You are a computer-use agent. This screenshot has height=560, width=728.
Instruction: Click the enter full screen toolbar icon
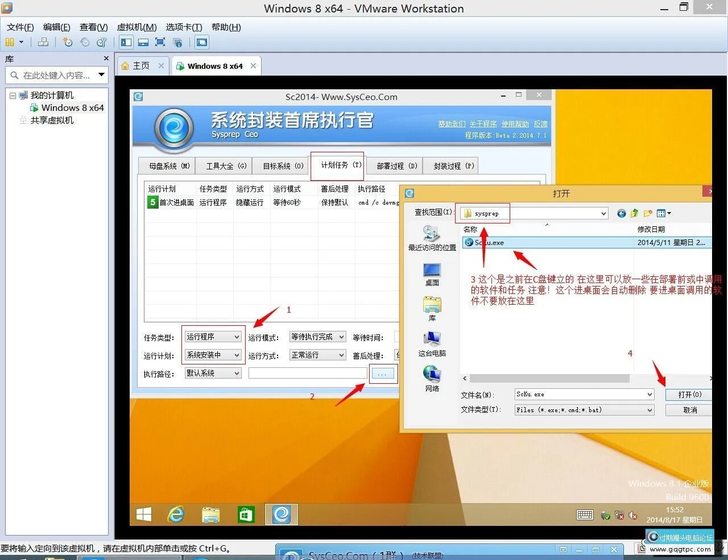(x=160, y=42)
